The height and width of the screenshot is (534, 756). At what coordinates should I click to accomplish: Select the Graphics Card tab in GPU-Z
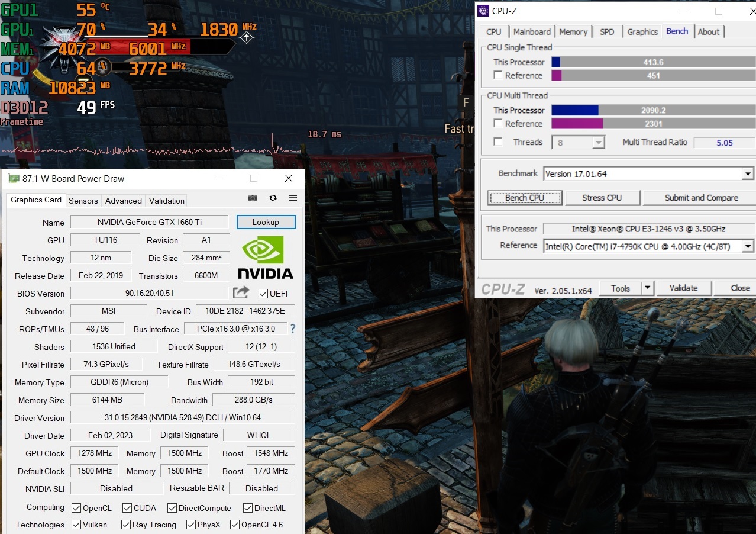36,200
